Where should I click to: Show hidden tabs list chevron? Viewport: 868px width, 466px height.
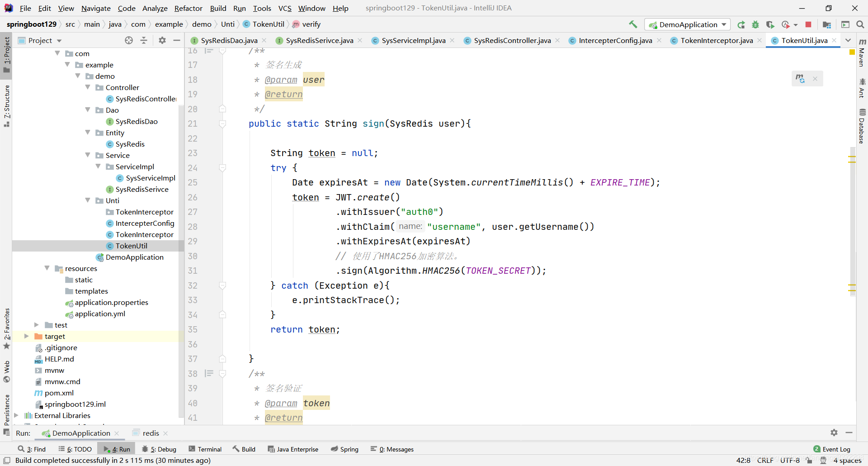[848, 40]
